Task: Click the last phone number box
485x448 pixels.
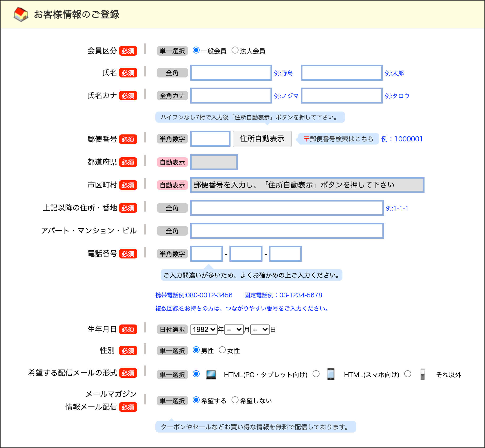Action: click(x=285, y=254)
